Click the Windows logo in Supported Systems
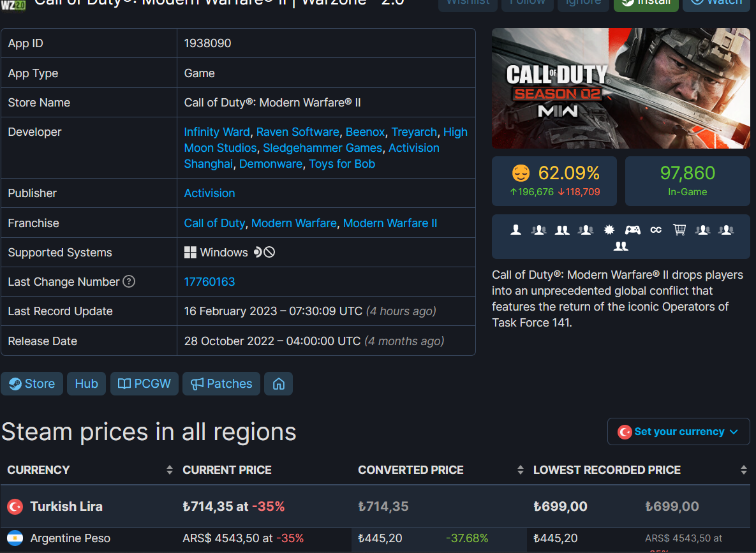 click(190, 253)
